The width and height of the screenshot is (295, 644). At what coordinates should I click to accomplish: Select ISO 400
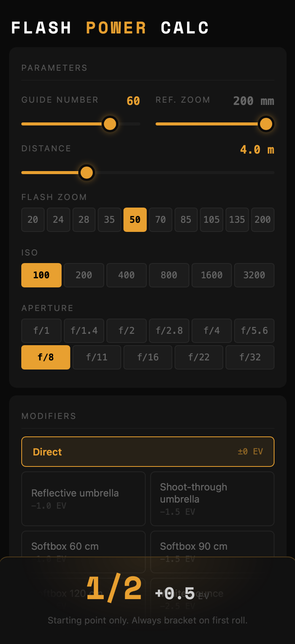[126, 275]
